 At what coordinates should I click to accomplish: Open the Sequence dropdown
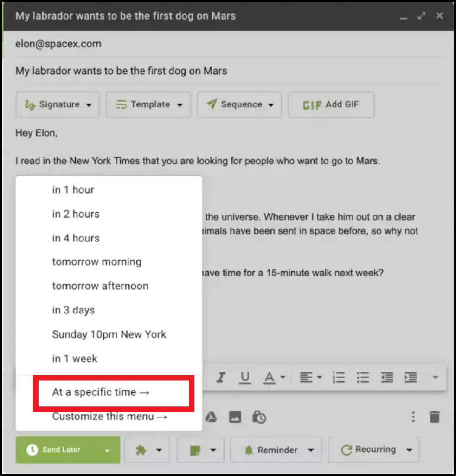(239, 105)
